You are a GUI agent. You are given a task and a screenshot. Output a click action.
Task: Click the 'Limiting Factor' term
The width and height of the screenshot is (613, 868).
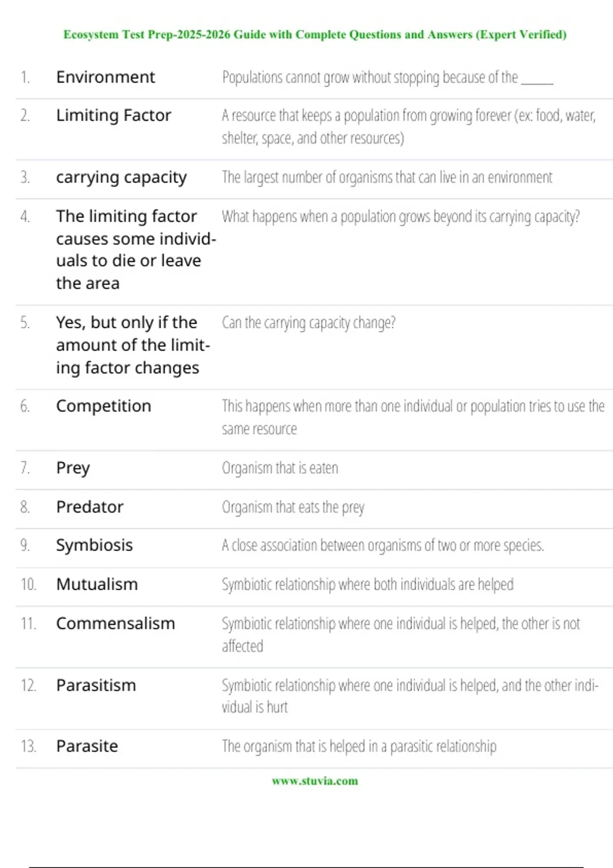tap(113, 115)
